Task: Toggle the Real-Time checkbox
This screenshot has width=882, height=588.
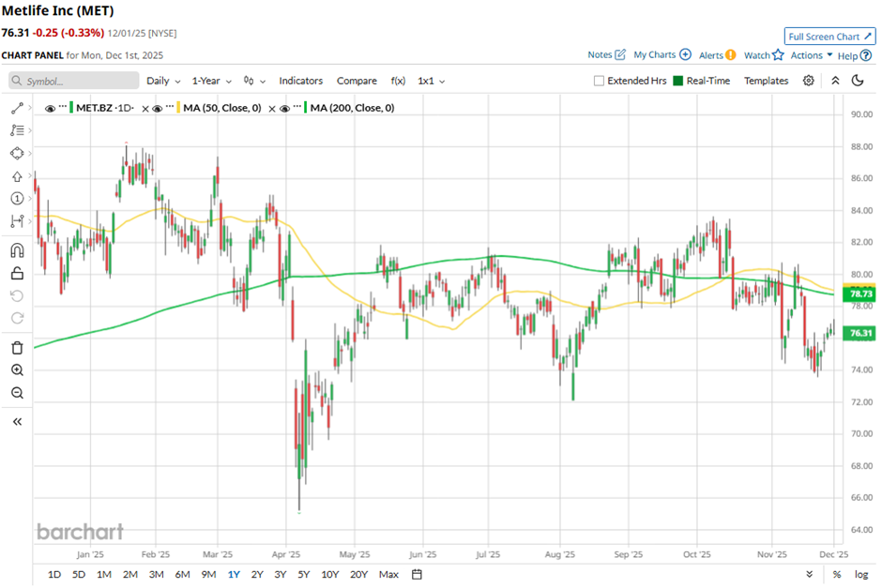Action: point(679,81)
